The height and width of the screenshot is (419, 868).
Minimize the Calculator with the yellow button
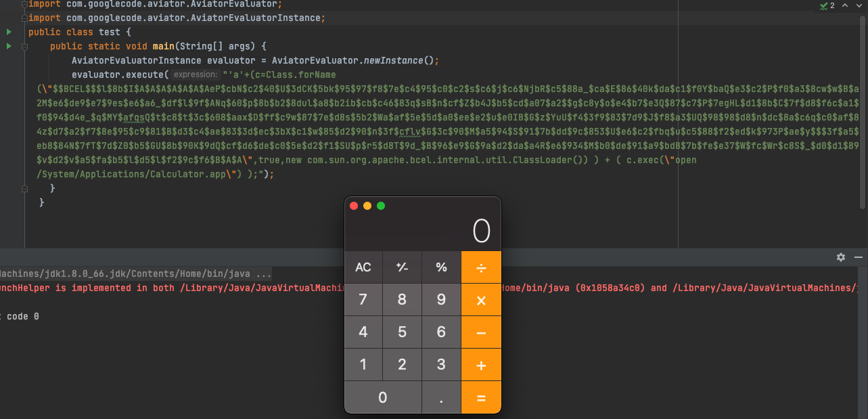pos(367,206)
